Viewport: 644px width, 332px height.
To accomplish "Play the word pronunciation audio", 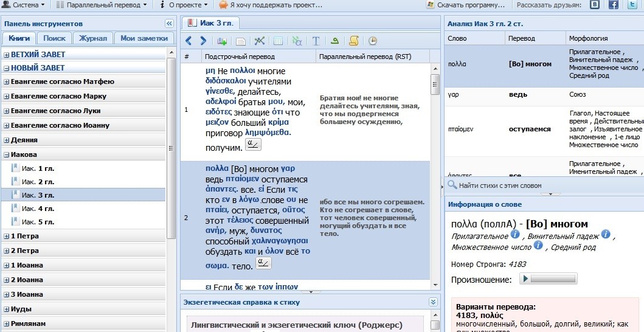I will [524, 279].
